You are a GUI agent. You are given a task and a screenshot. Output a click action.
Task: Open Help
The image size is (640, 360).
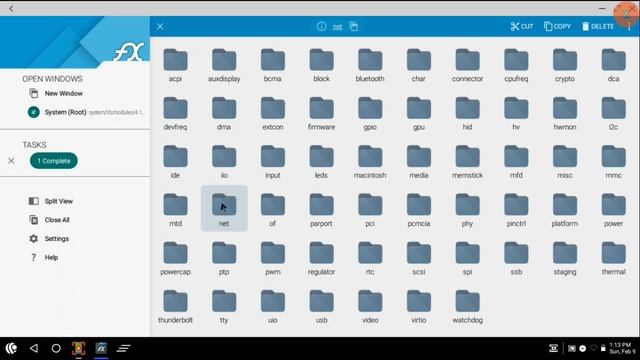(x=44, y=258)
